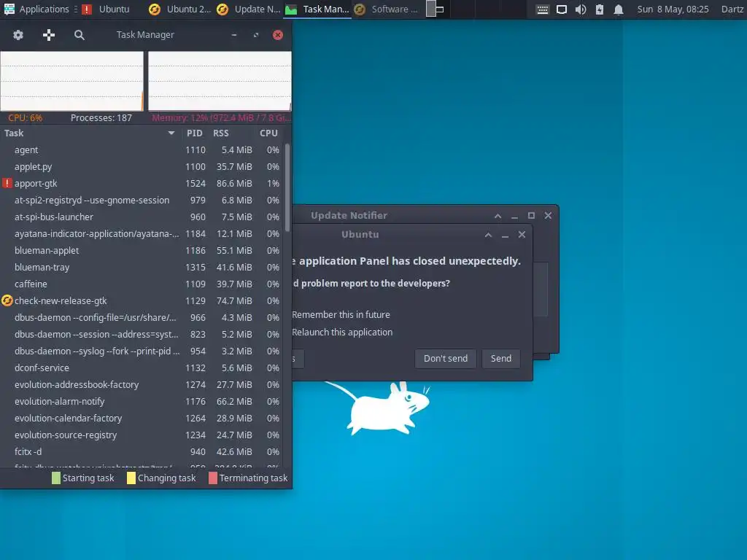Select the check-new-release-gtk process row
The image size is (747, 560).
(x=142, y=301)
